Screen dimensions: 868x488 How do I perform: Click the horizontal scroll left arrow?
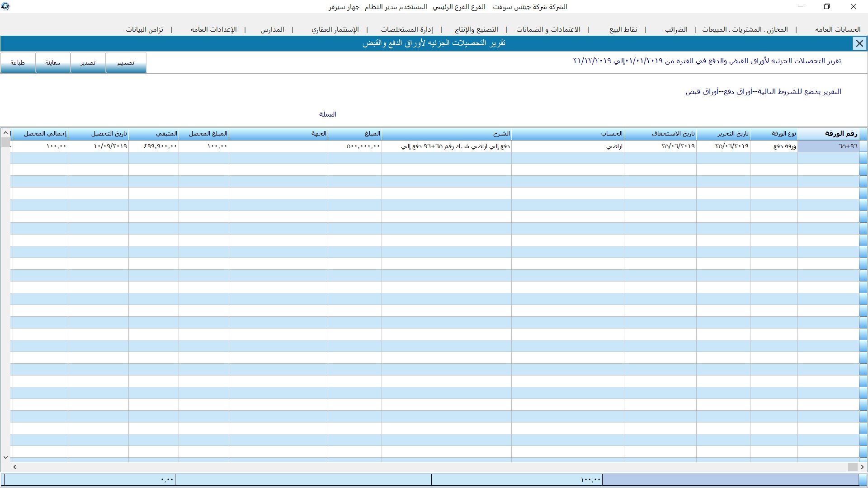[x=15, y=467]
